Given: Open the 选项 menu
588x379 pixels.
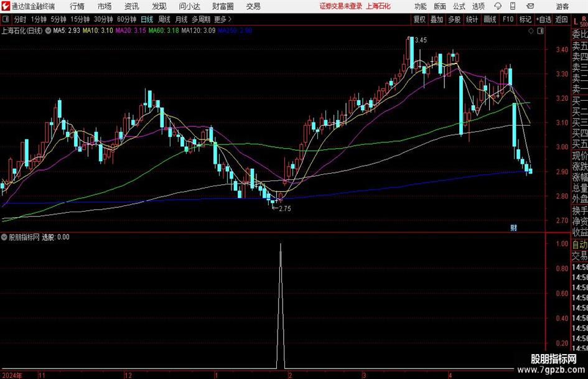Looking at the screenshot, I should 478,6.
